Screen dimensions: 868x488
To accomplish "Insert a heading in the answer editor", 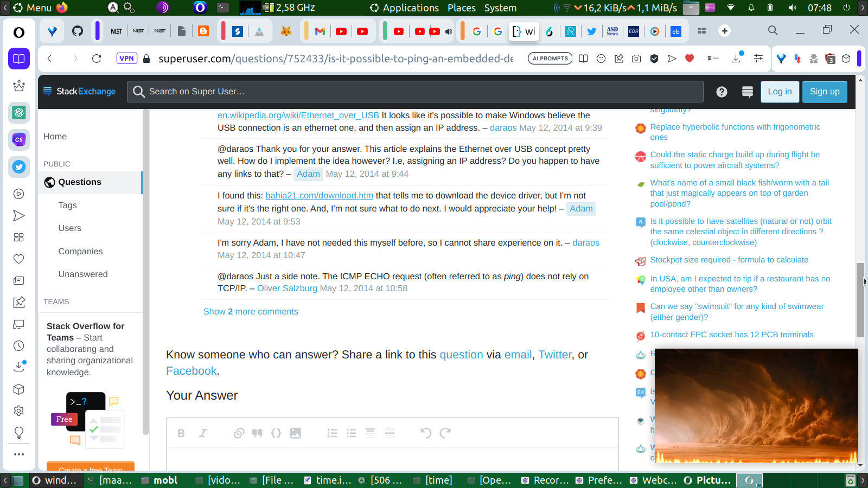I will click(x=370, y=433).
